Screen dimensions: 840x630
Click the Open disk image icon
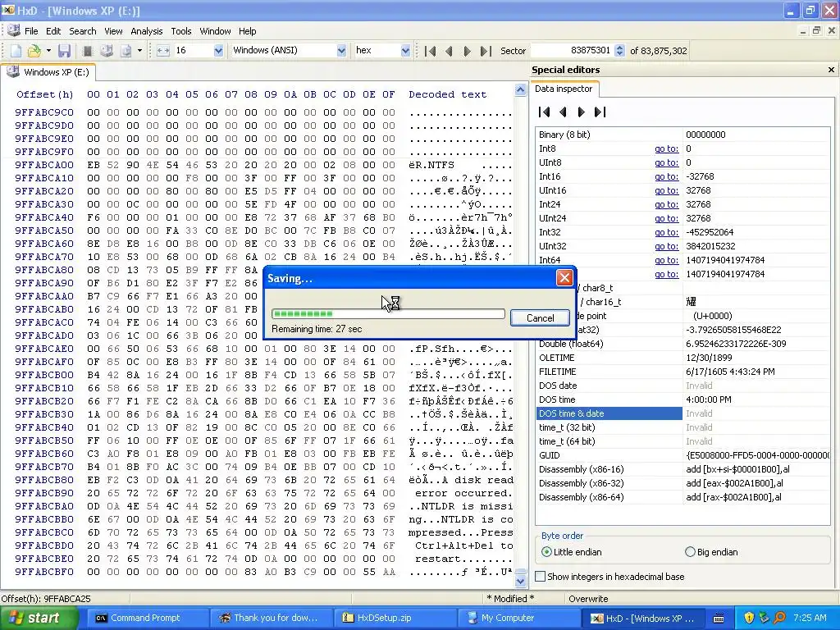pos(126,51)
